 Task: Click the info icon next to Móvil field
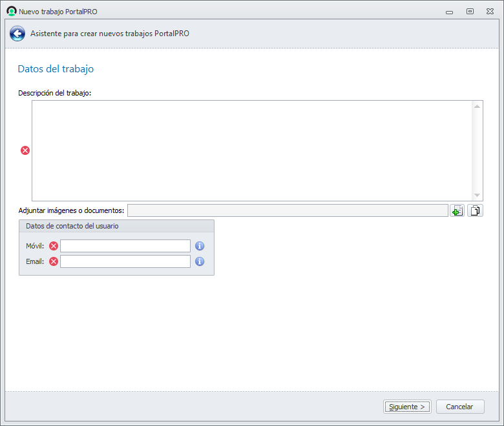pyautogui.click(x=200, y=246)
